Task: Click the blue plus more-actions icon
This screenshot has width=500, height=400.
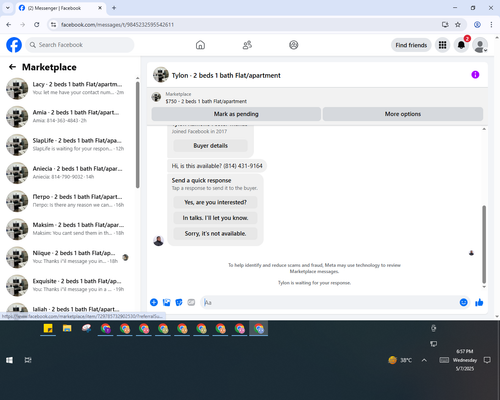Action: coord(154,302)
